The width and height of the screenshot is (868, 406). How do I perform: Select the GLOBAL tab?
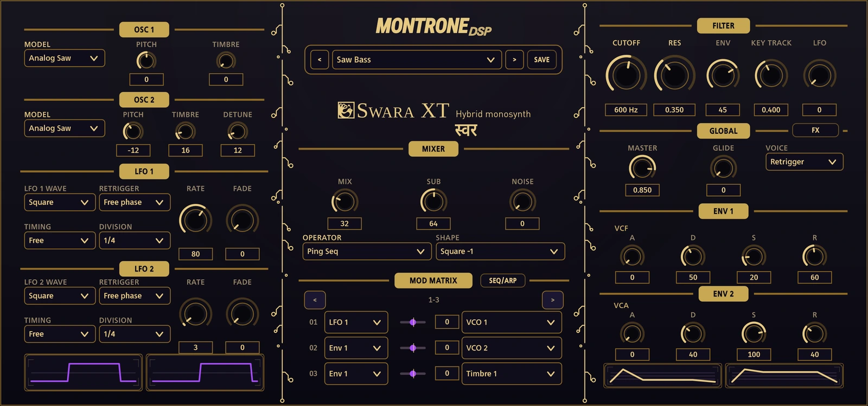pos(723,131)
